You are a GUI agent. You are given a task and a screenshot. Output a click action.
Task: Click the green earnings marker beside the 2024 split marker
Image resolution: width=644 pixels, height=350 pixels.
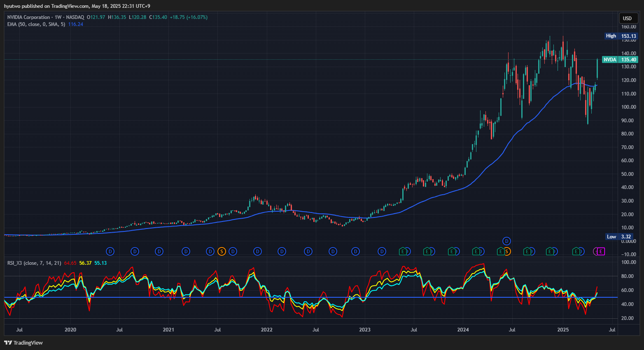(x=501, y=251)
